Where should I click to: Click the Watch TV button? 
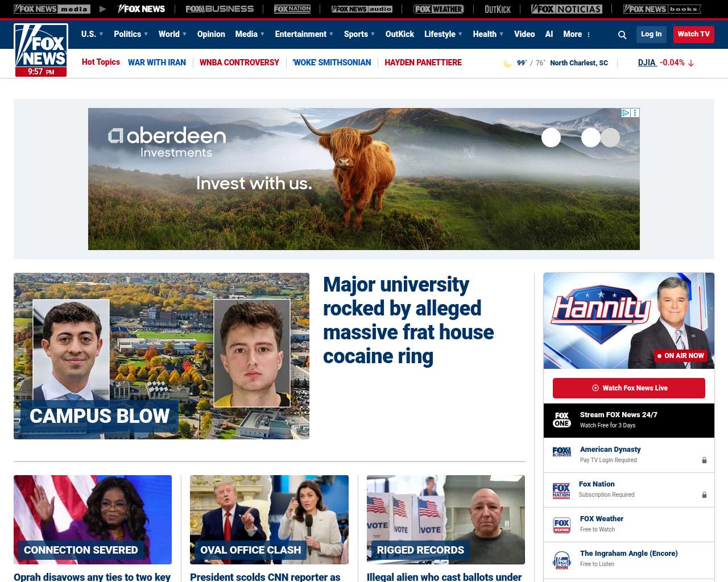(694, 34)
